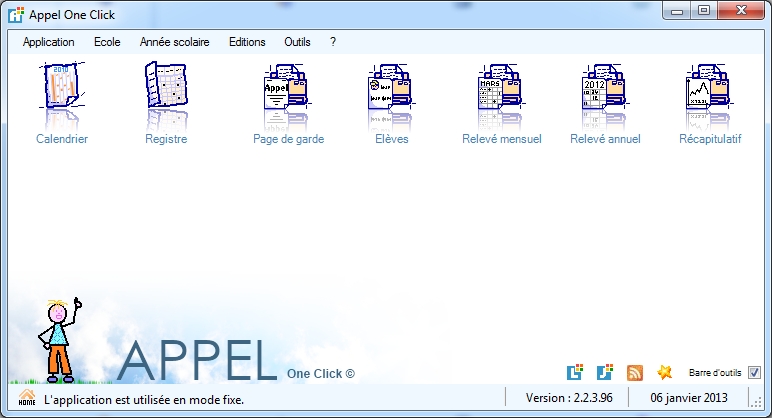Click the orange RSS feed icon

tap(635, 373)
